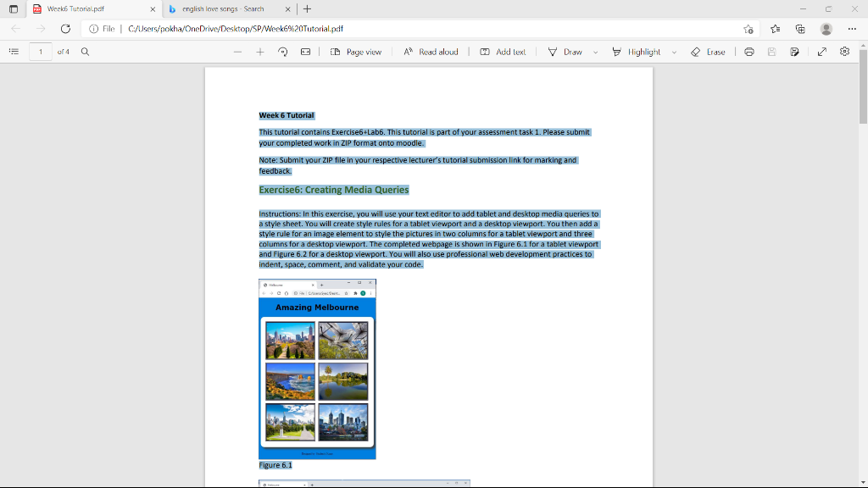868x488 pixels.
Task: Open the tab actions menu icon
Action: (14, 8)
